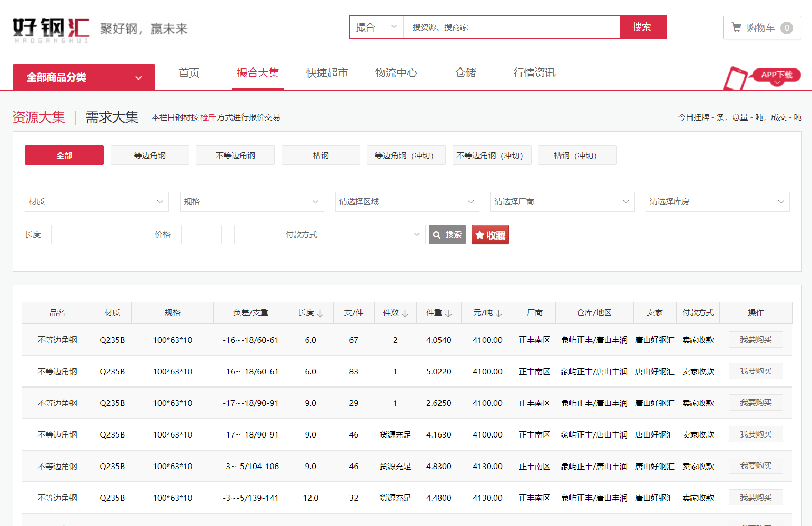812x526 pixels.
Task: Click the star 收藏 favorite button
Action: [490, 235]
